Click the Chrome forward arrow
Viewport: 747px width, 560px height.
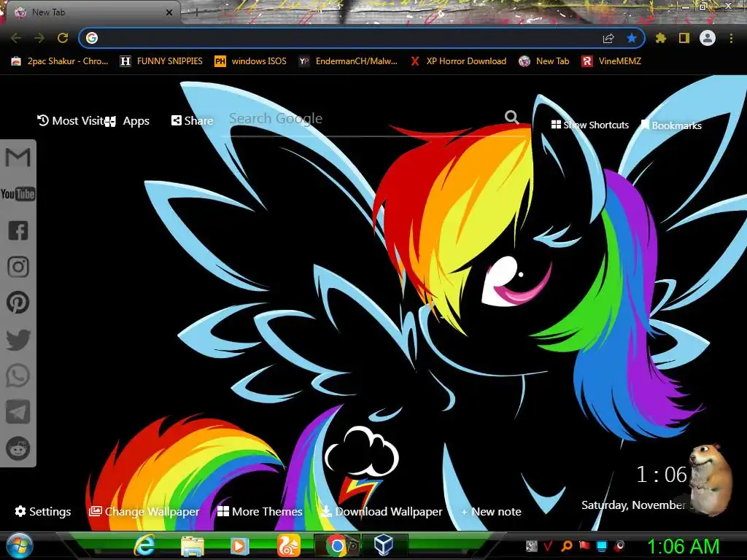[39, 38]
